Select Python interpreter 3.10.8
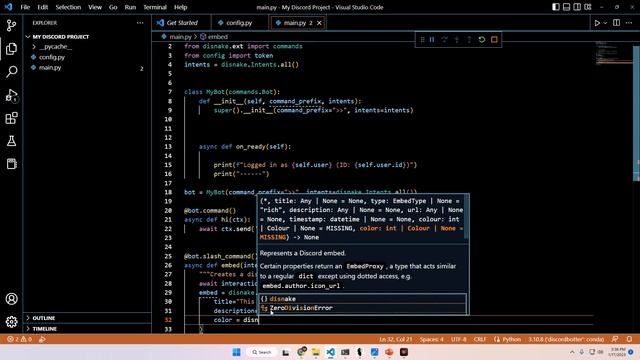 click(x=566, y=339)
